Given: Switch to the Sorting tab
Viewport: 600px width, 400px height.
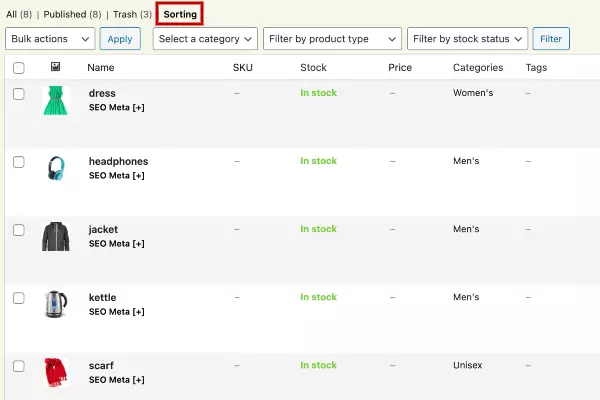Looking at the screenshot, I should [x=180, y=14].
